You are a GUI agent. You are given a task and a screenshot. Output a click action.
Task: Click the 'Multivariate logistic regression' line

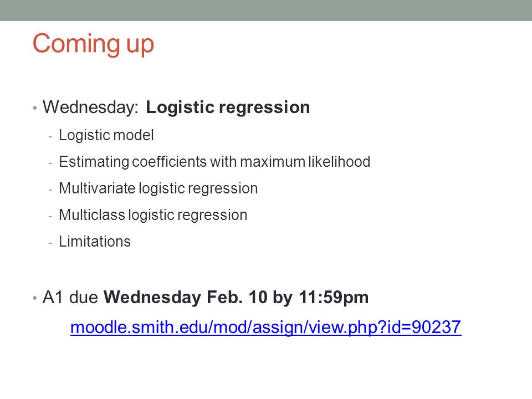point(158,188)
